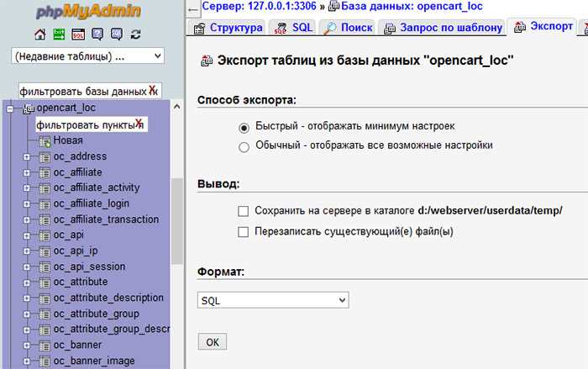
Task: Collapse navigation with the left arrow button
Action: point(193,10)
